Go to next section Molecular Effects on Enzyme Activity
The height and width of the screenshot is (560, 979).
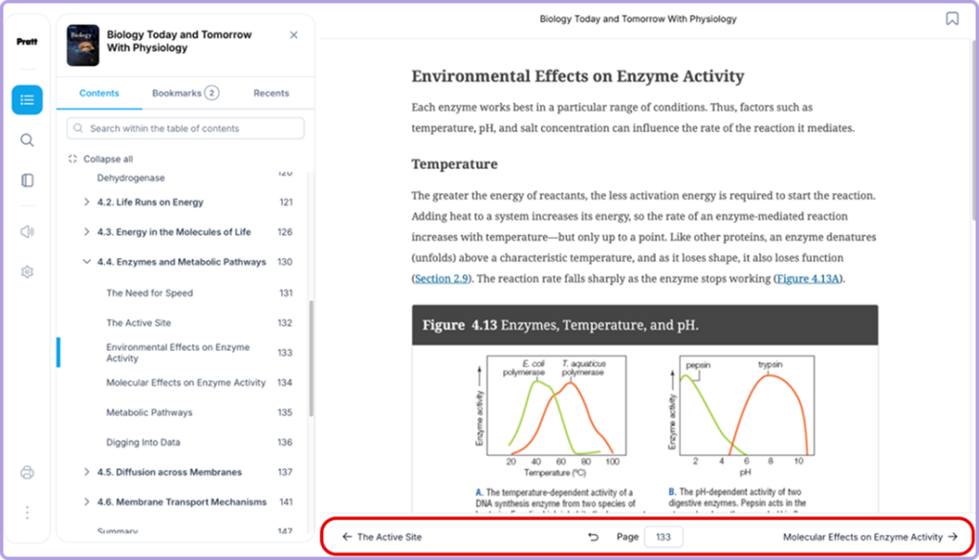[x=870, y=537]
